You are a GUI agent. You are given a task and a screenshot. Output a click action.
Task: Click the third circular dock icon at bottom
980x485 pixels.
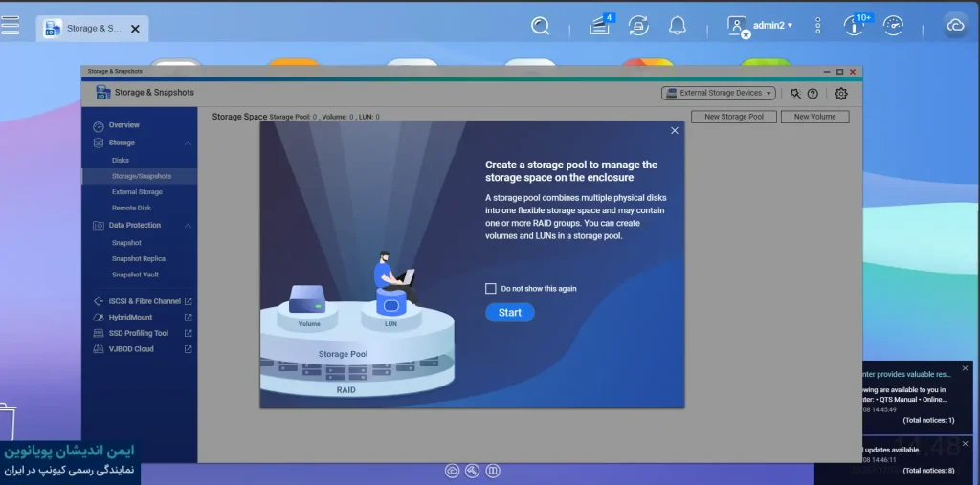(x=493, y=471)
